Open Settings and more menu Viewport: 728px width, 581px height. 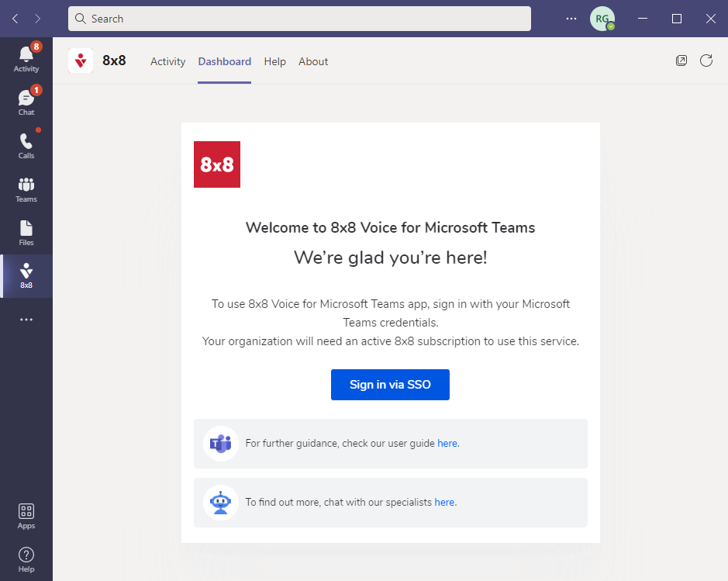click(571, 19)
